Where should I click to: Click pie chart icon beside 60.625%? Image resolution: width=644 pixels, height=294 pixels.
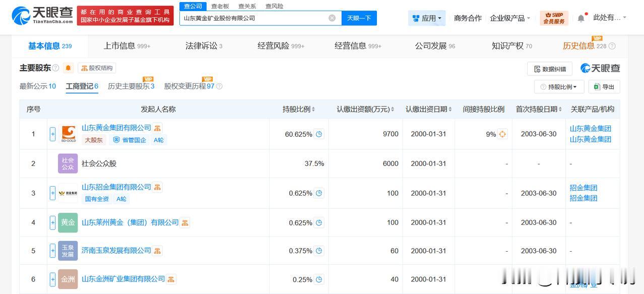(x=319, y=134)
